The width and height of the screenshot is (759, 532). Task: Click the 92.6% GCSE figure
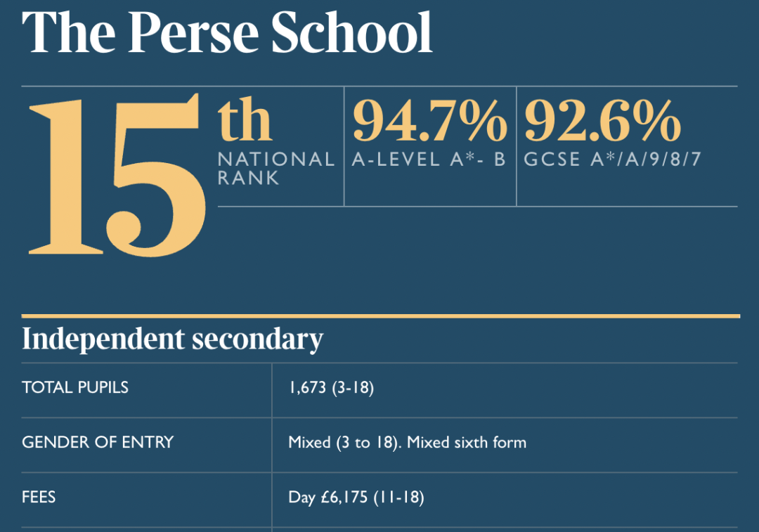pyautogui.click(x=603, y=120)
